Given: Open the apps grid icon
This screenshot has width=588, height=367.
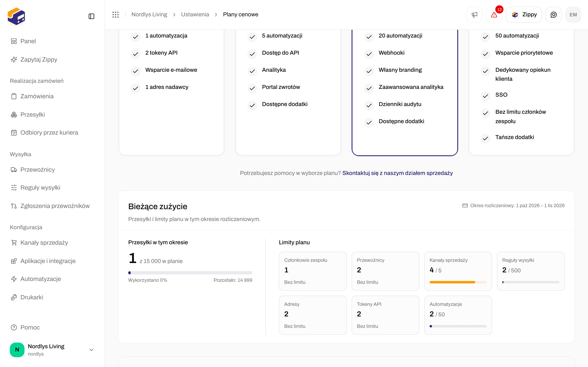Looking at the screenshot, I should (116, 14).
